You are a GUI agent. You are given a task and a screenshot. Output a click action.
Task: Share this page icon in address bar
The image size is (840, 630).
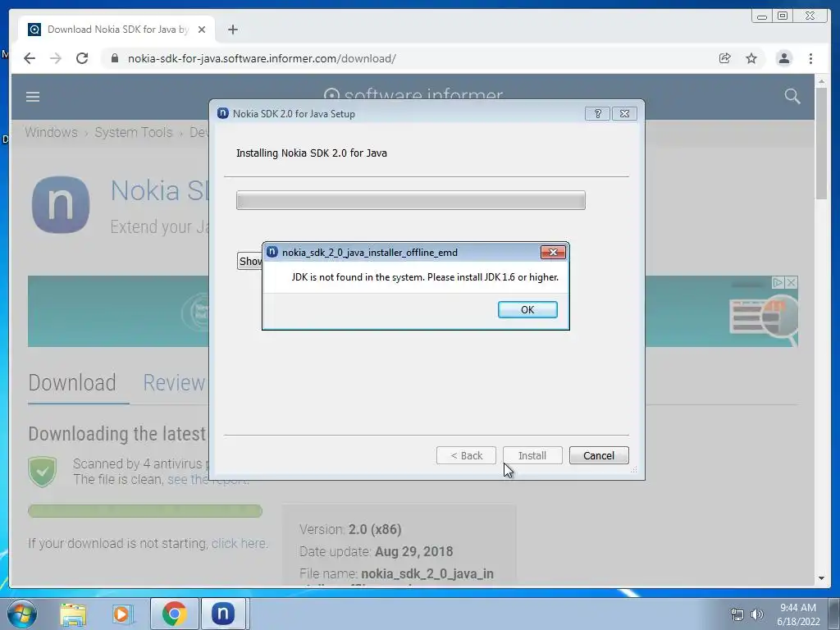(724, 58)
